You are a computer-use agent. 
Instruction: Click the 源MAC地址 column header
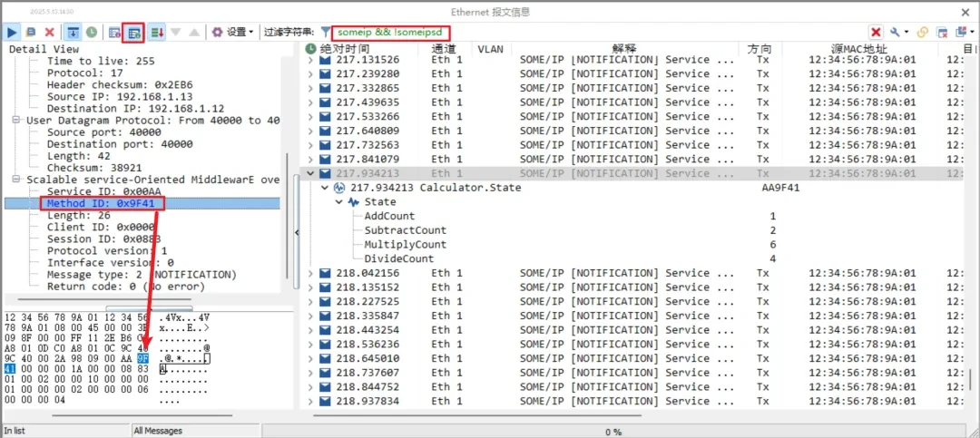pos(858,48)
